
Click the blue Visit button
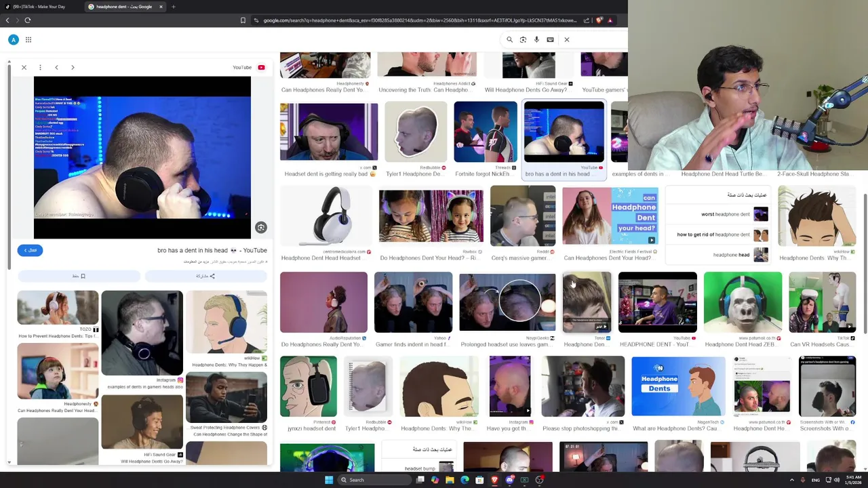point(31,251)
